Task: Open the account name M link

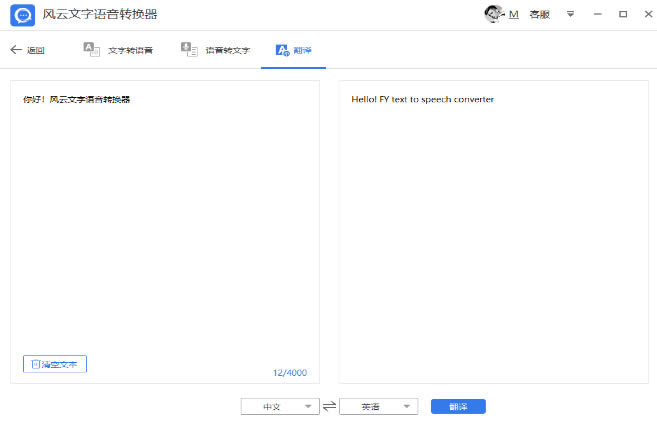Action: tap(514, 15)
